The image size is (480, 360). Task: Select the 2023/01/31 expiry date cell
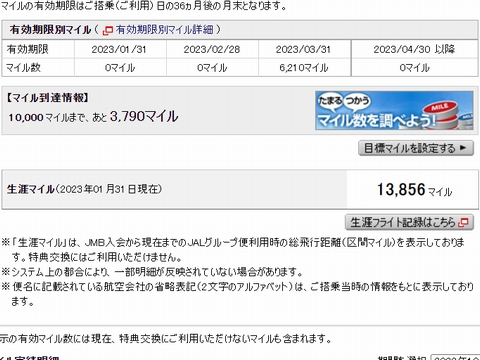[x=120, y=49]
